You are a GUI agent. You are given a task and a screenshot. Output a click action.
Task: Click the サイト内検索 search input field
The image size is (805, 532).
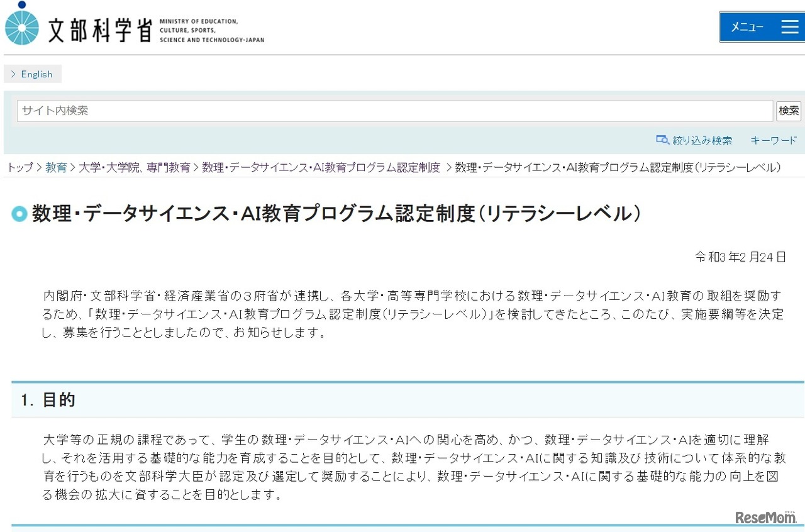pos(377,111)
